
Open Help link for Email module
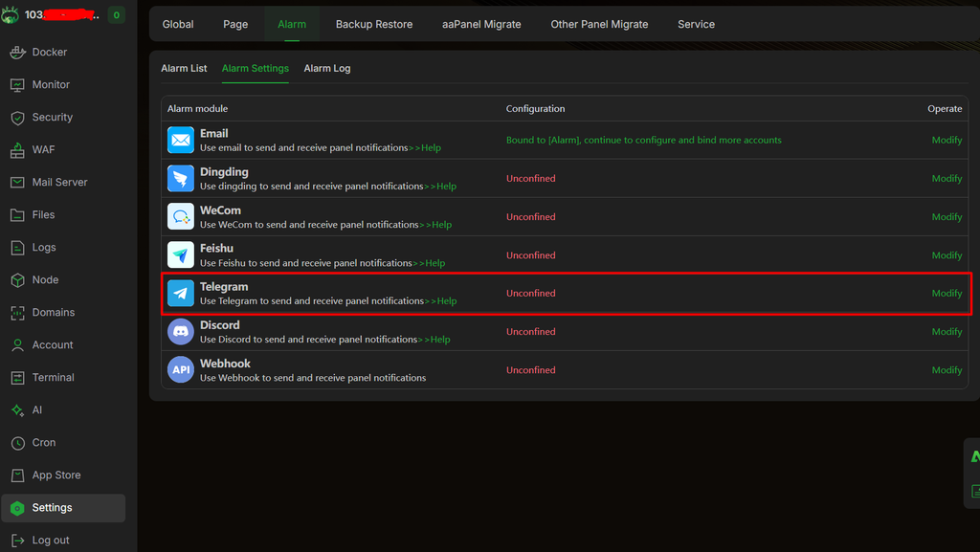tap(425, 148)
